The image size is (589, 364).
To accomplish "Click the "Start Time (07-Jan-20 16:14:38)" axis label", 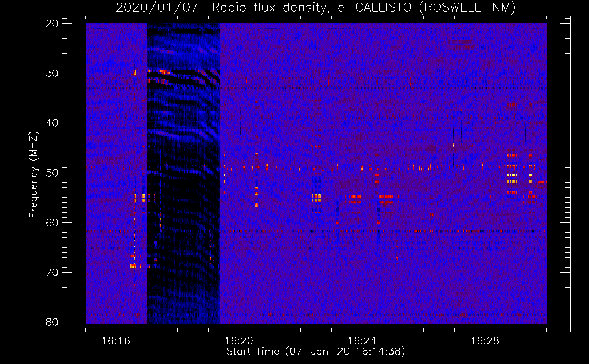I will (x=316, y=352).
